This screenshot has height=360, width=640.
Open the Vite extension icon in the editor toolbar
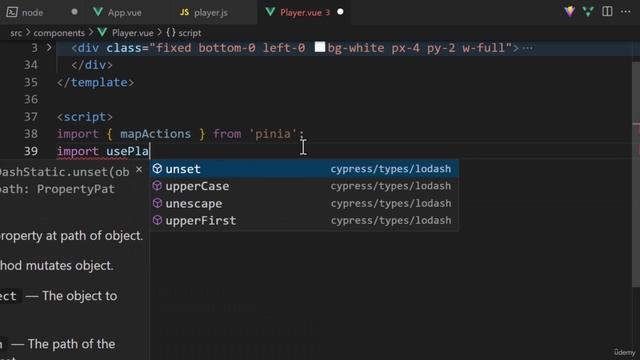[x=569, y=11]
